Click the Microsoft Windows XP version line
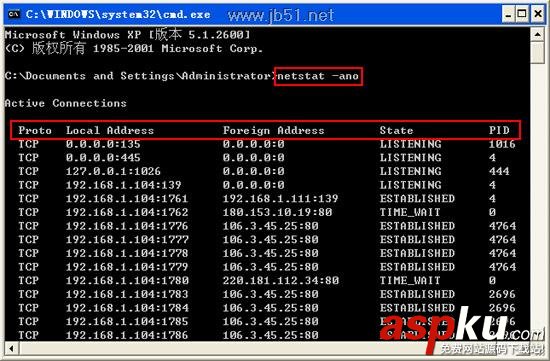The height and width of the screenshot is (361, 550). (128, 35)
